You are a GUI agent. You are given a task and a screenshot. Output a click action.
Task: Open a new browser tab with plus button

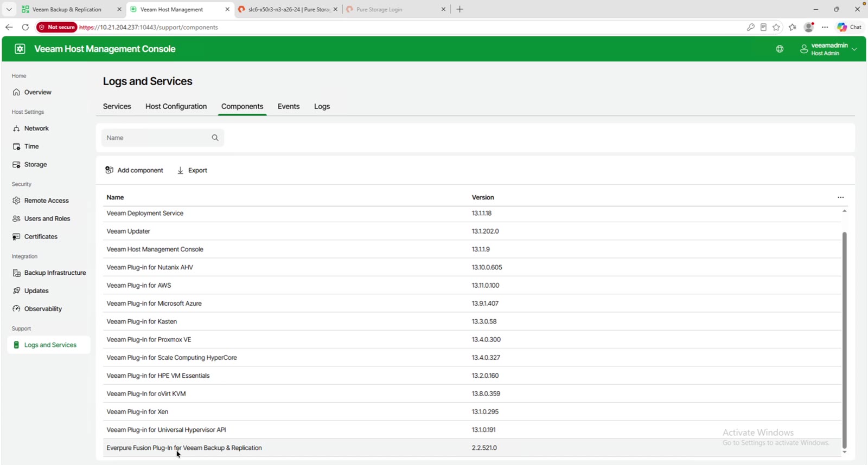point(459,9)
